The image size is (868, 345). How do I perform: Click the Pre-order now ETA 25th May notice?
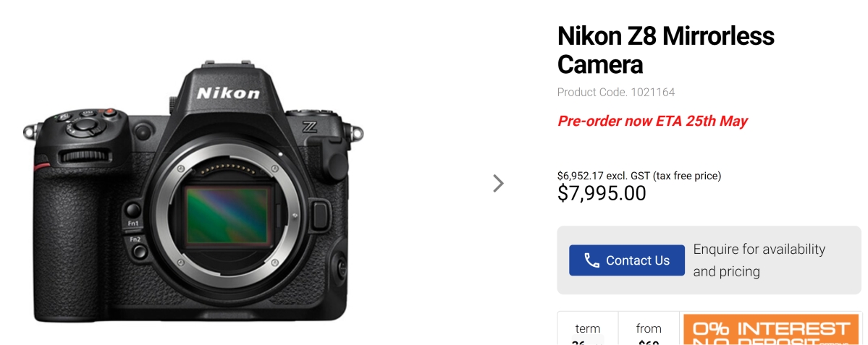tap(652, 121)
